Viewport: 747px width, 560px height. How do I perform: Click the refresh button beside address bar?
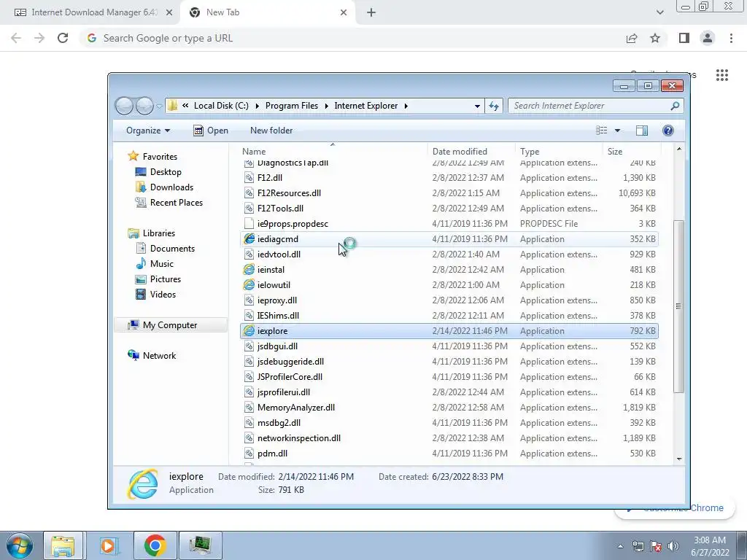tap(494, 106)
